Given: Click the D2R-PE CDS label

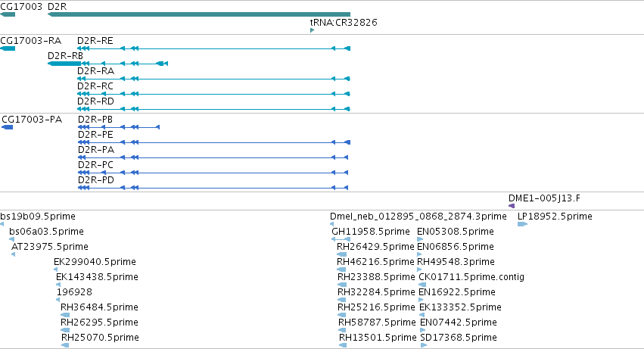Looking at the screenshot, I should coord(95,135).
